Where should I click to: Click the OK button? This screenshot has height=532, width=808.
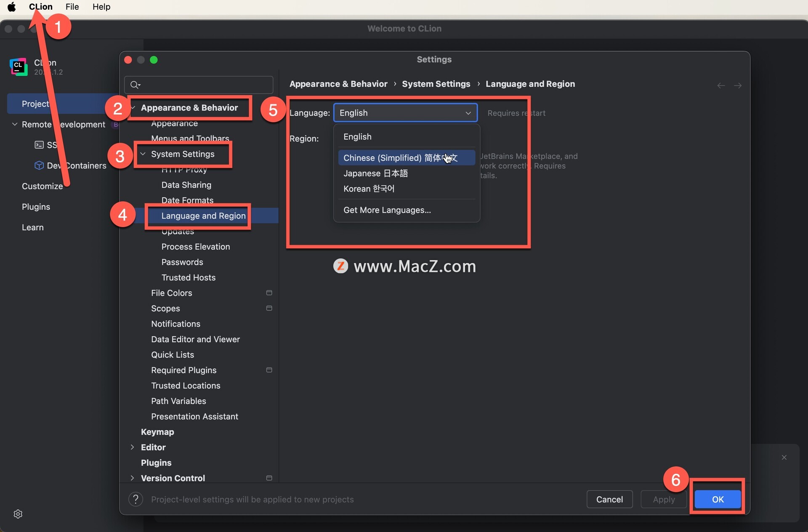click(718, 499)
